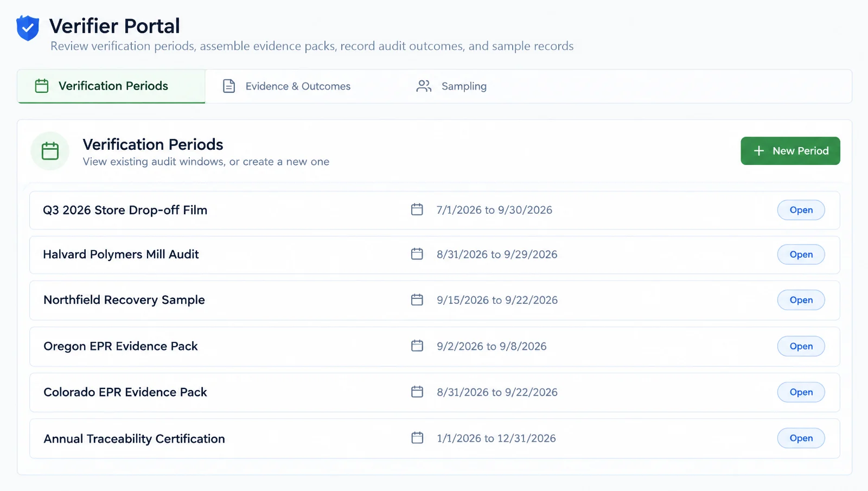The image size is (868, 491).
Task: Click calendar icon beside 9/15/2026 to 9/22/2026
Action: pos(417,299)
